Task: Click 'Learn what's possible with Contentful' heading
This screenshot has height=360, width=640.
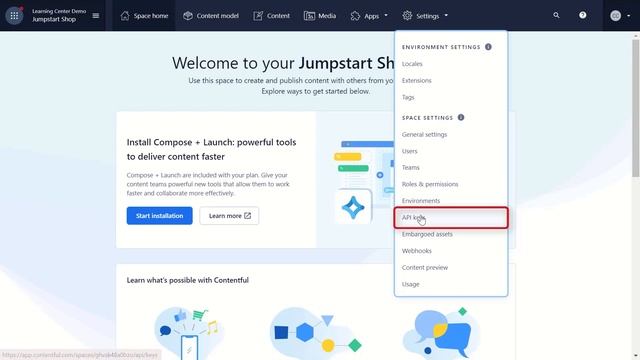Action: (188, 280)
